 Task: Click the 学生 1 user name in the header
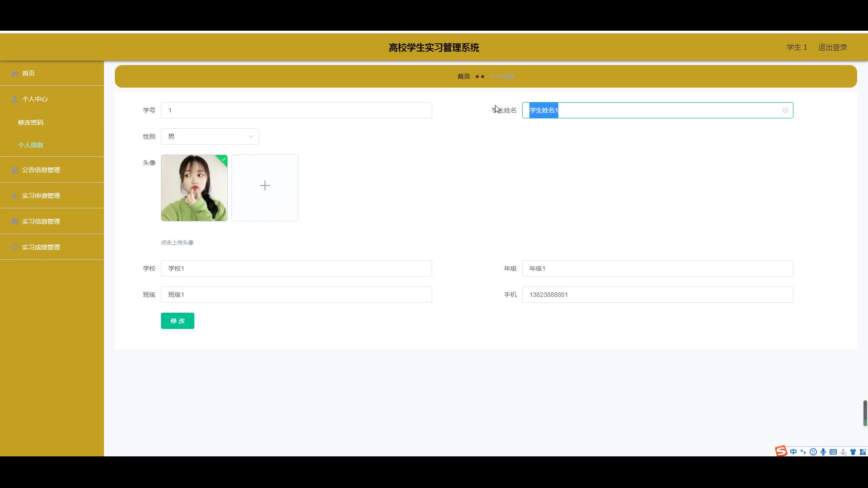coord(797,47)
